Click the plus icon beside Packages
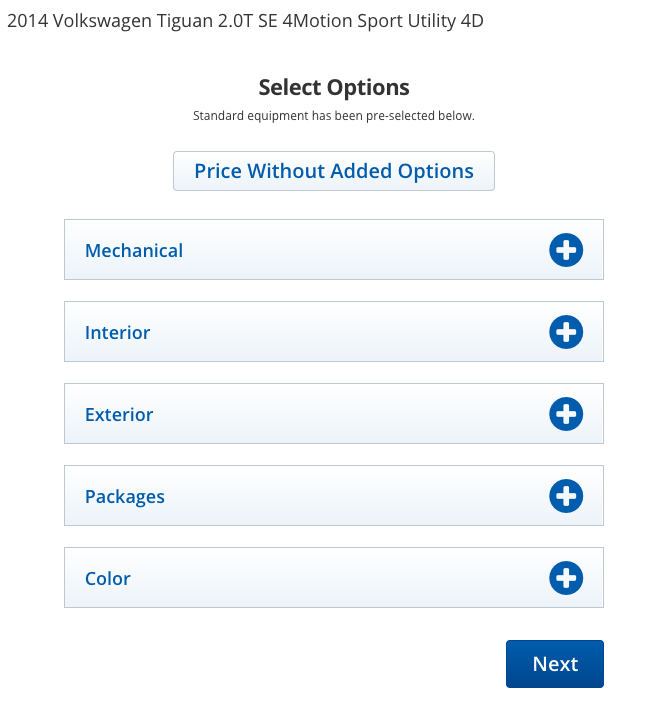The image size is (670, 706). click(566, 496)
